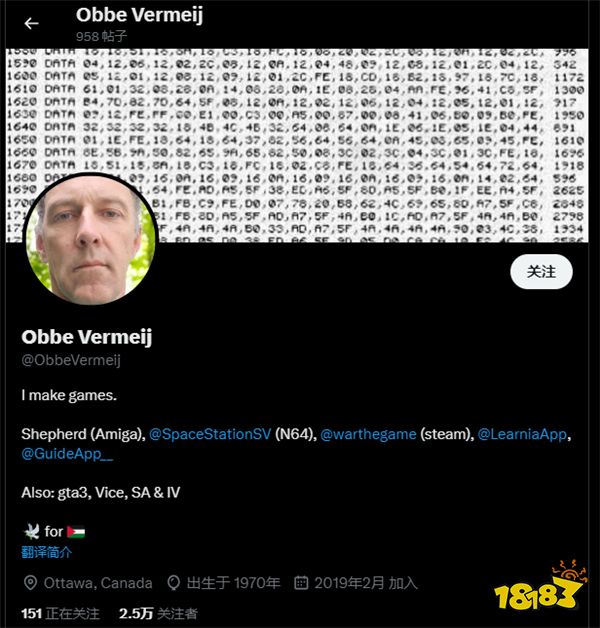Open the @GuideApp__ mention link
The image size is (600, 628).
(67, 454)
